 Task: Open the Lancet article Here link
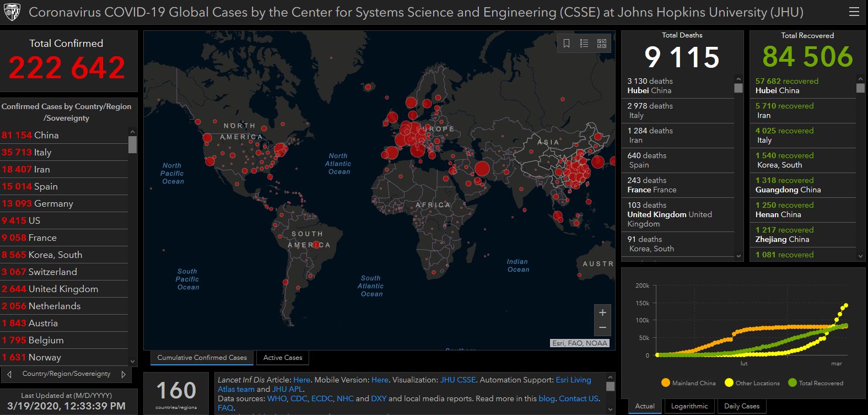(301, 380)
